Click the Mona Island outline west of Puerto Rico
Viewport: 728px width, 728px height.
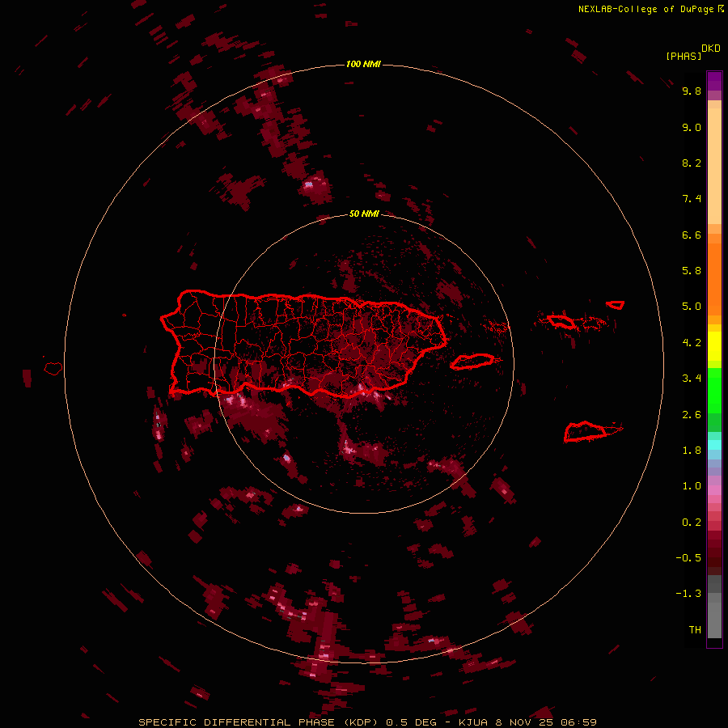tap(53, 368)
